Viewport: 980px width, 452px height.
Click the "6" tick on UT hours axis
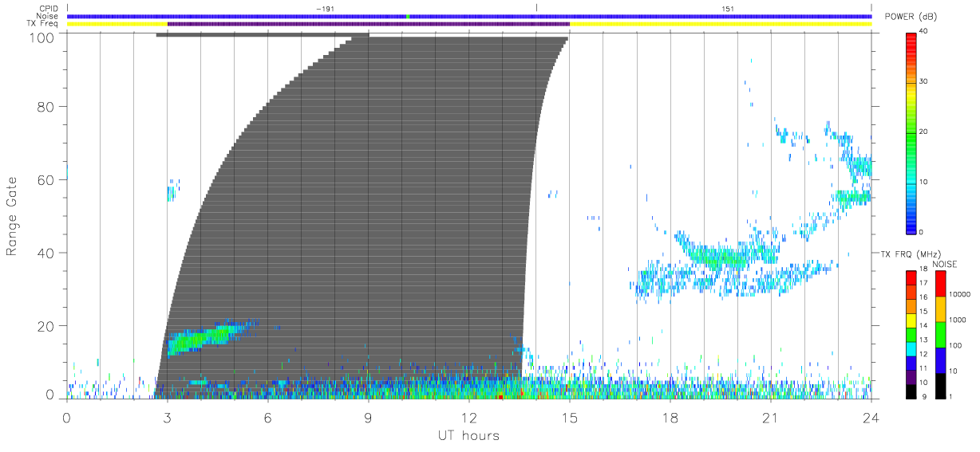point(268,416)
